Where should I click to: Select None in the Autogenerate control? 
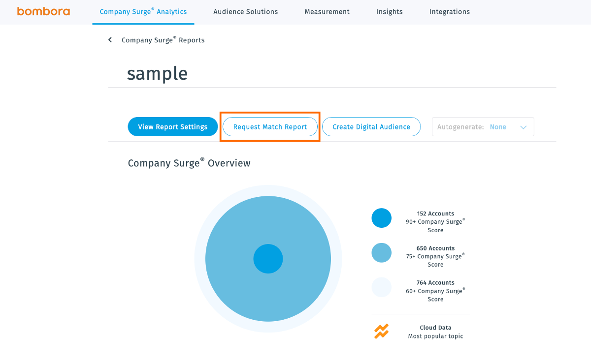click(x=498, y=126)
